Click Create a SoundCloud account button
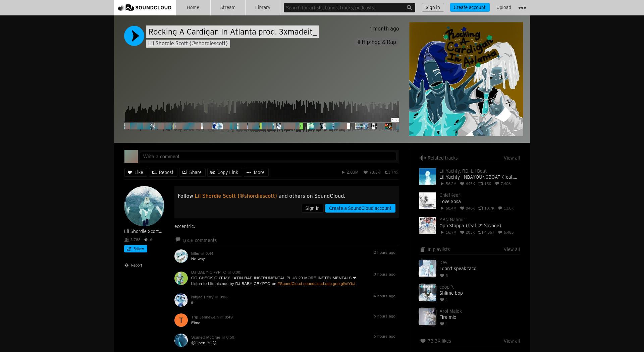 pyautogui.click(x=360, y=208)
